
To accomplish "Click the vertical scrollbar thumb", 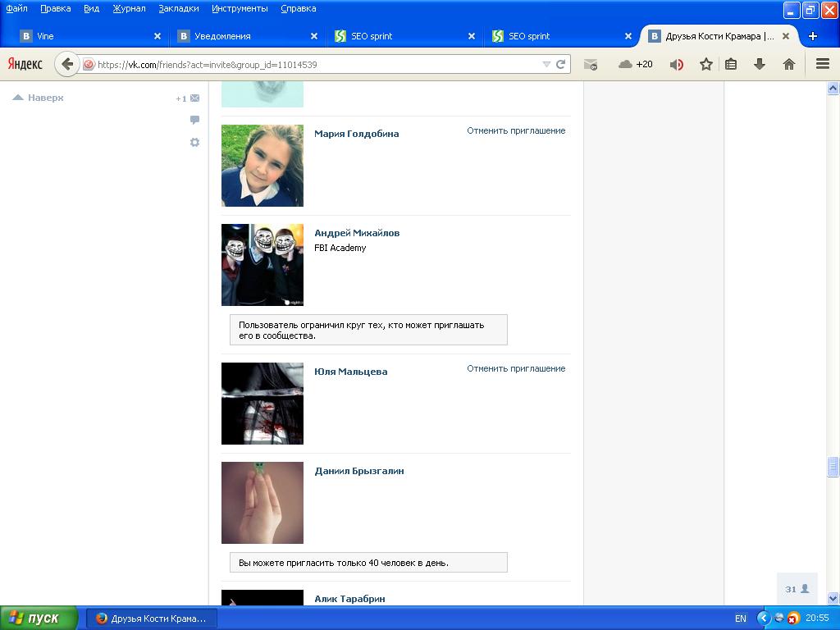I will click(833, 467).
